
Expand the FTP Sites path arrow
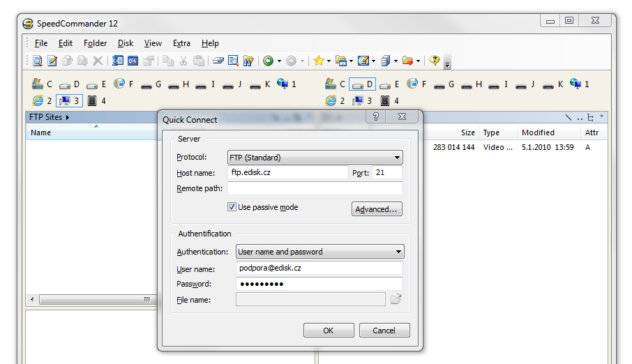point(68,117)
